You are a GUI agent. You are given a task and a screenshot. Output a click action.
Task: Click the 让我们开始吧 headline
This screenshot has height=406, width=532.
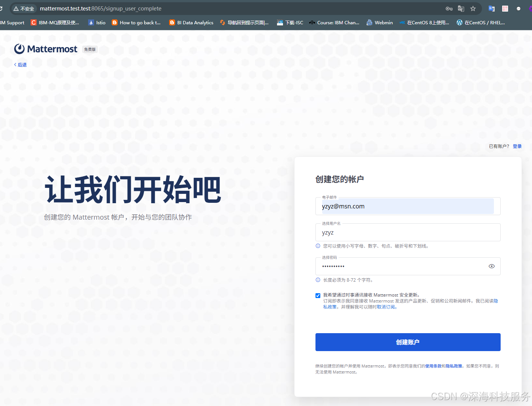(x=133, y=189)
